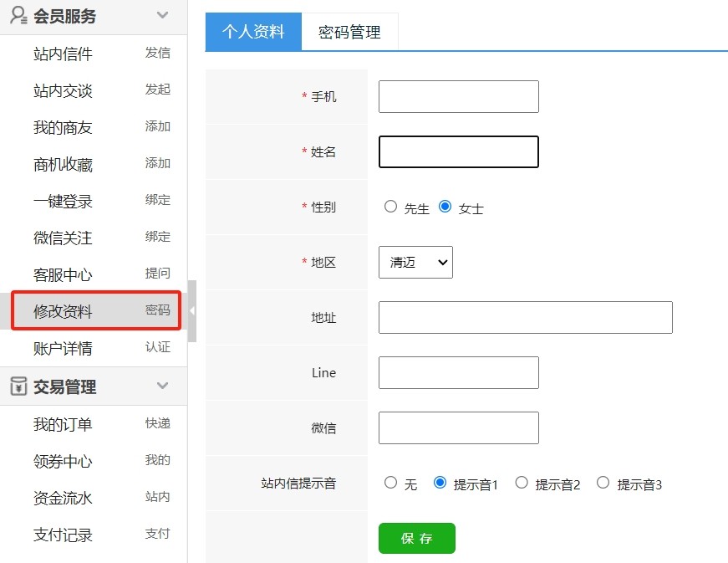
Task: Collapse the sidebar with the arrow handle
Action: (191, 310)
